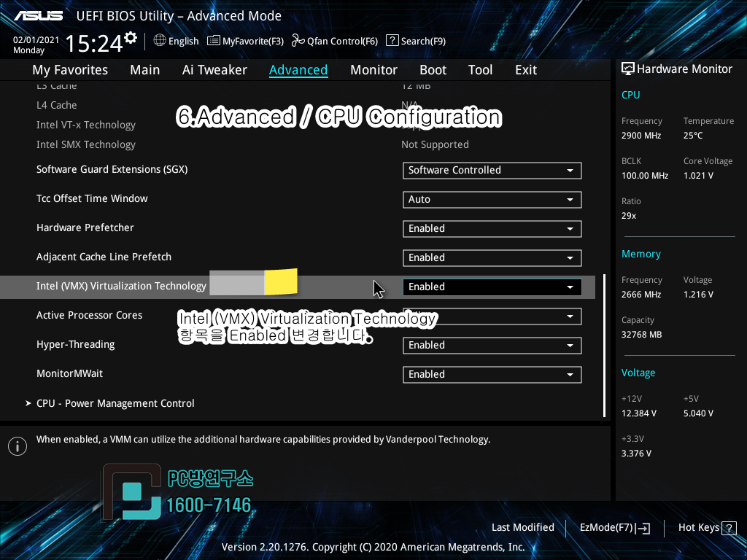The width and height of the screenshot is (747, 560).
Task: Click Last Modified
Action: pyautogui.click(x=522, y=528)
